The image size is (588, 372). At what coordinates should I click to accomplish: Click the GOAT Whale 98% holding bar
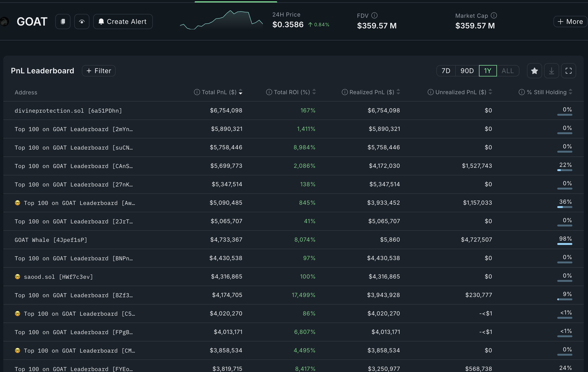pyautogui.click(x=565, y=244)
